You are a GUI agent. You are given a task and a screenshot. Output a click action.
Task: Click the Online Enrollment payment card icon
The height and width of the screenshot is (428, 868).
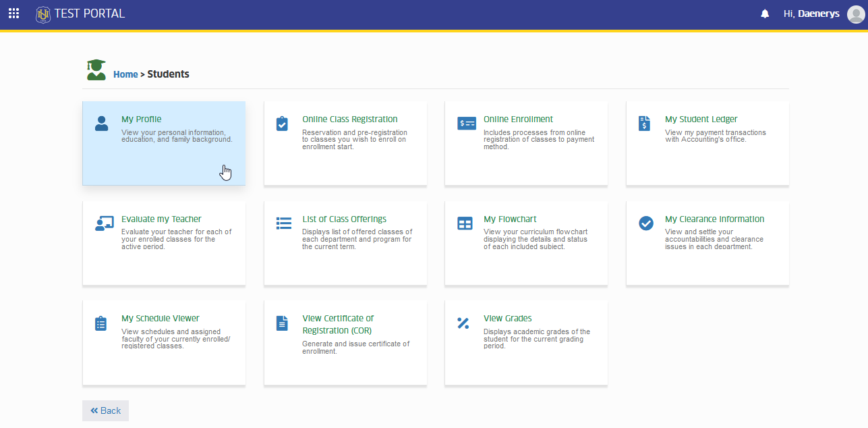point(467,124)
